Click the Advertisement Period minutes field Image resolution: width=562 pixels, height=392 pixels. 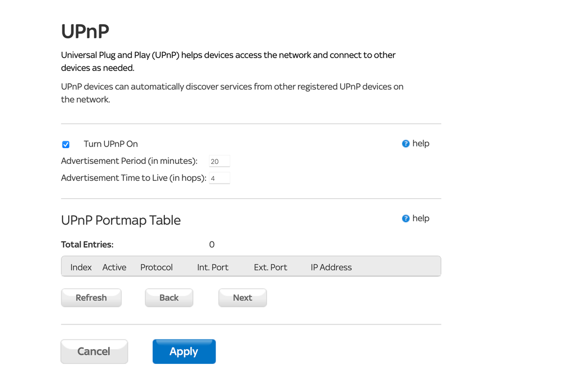pos(219,162)
